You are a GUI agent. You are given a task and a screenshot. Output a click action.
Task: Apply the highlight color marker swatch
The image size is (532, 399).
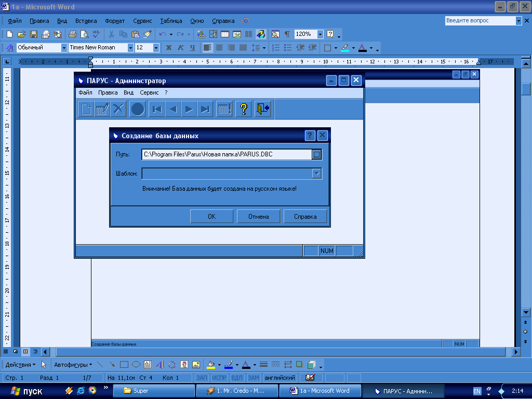coord(345,48)
